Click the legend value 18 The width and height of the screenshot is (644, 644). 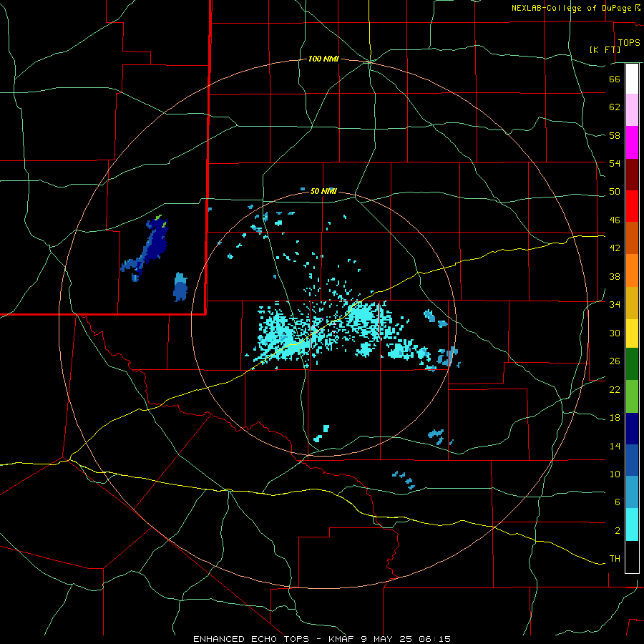pyautogui.click(x=615, y=417)
